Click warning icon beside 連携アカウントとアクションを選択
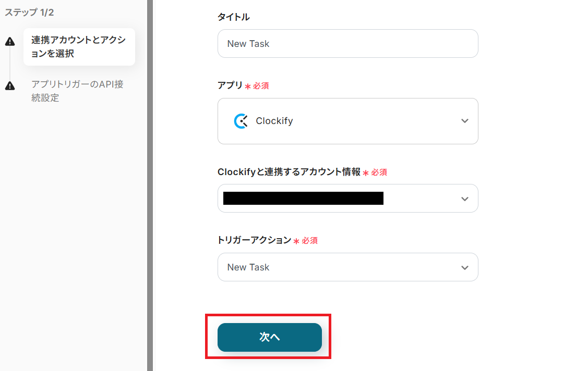 point(10,42)
